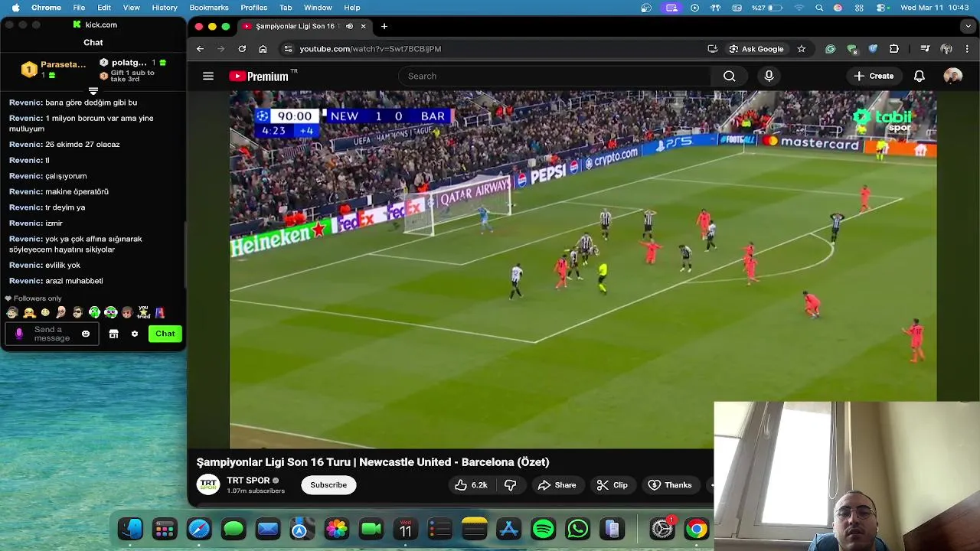Open the YouTube account avatar menu
Screen dimensions: 980x551
952,76
